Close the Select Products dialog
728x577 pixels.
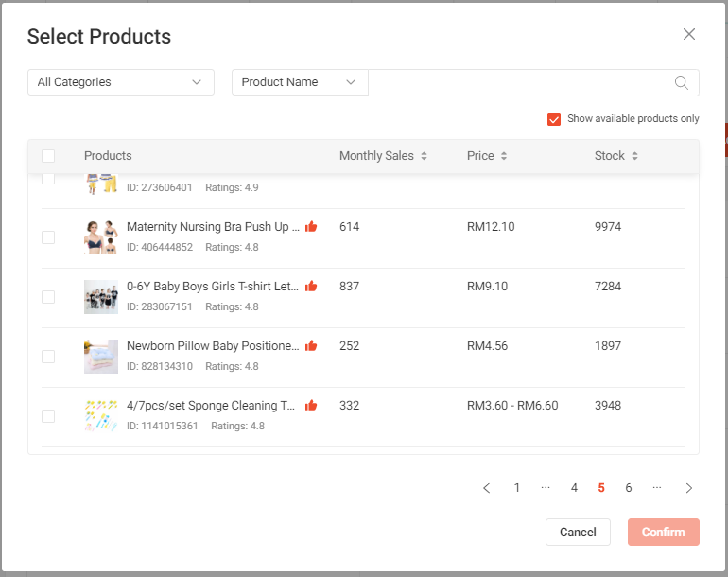pyautogui.click(x=689, y=35)
